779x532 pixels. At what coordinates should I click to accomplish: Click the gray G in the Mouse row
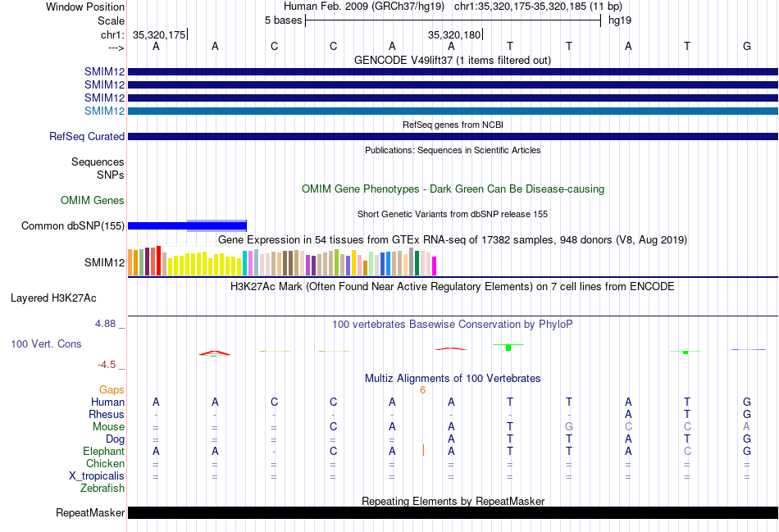[569, 427]
